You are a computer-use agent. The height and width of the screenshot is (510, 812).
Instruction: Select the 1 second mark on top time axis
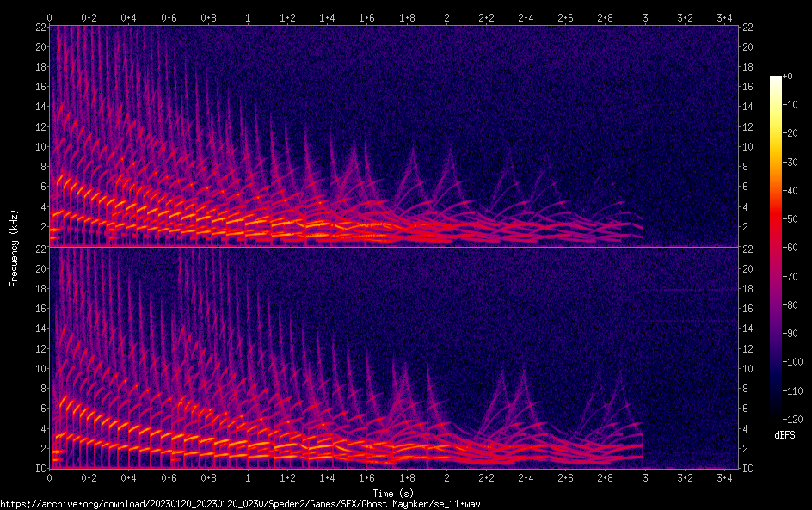pos(248,17)
